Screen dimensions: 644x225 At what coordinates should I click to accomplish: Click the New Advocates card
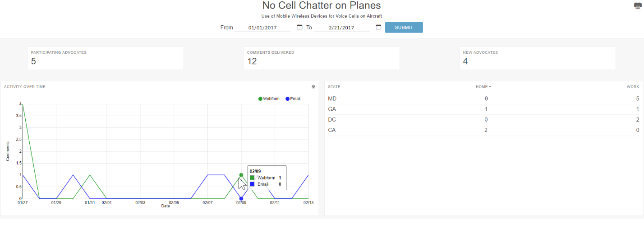538,58
